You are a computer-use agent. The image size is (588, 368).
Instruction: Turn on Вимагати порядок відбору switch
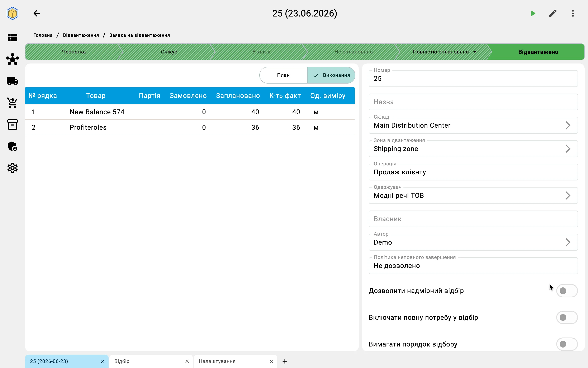(566, 344)
